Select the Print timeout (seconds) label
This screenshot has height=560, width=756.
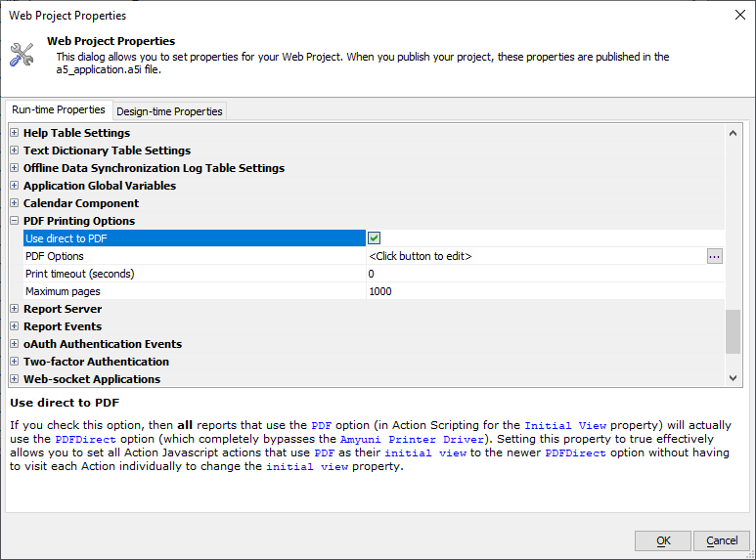click(80, 274)
